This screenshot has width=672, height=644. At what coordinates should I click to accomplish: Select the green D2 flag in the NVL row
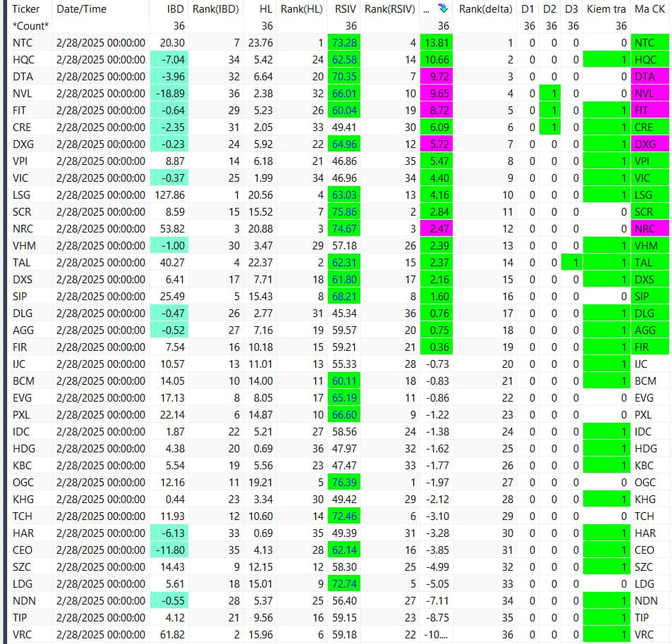coord(550,93)
